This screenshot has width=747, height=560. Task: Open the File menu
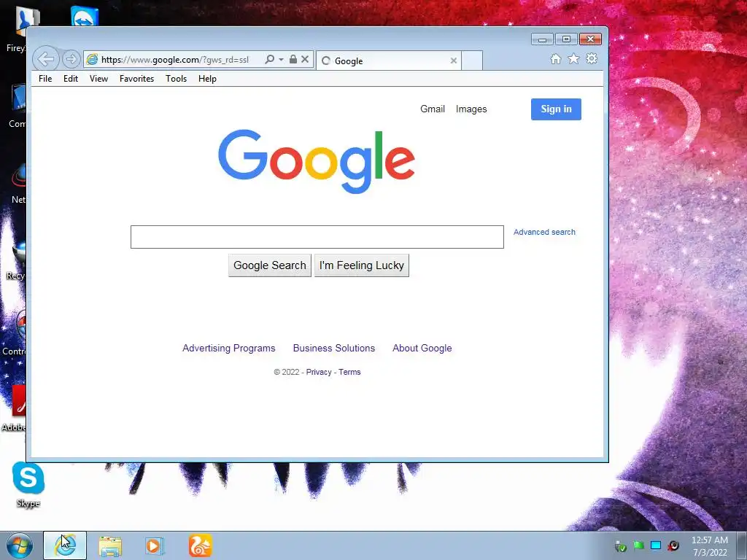(x=45, y=79)
